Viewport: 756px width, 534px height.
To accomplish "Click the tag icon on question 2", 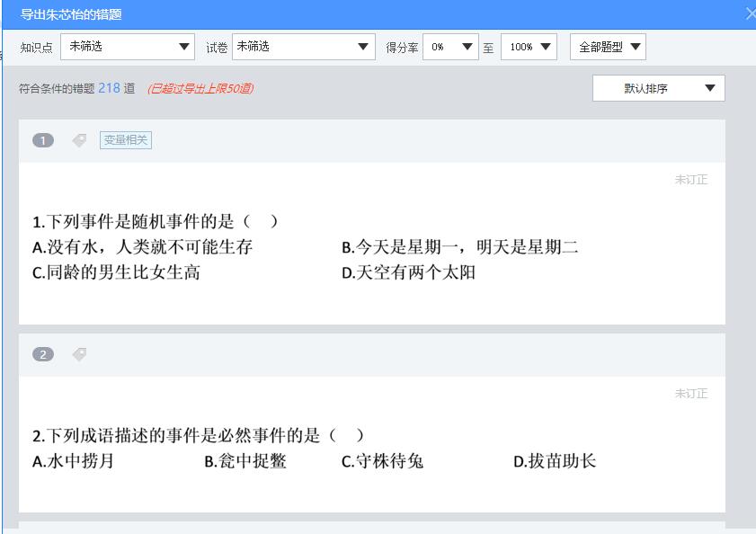I will (79, 354).
